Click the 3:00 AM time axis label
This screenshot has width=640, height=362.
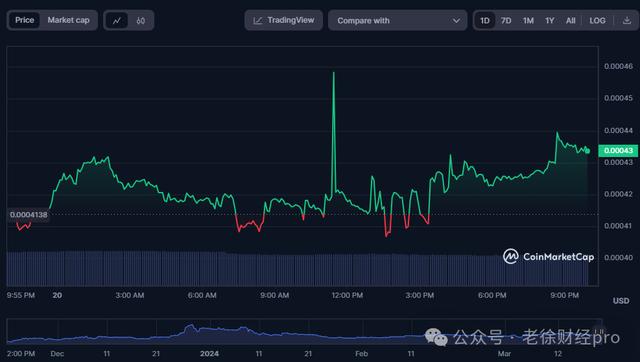[129, 295]
